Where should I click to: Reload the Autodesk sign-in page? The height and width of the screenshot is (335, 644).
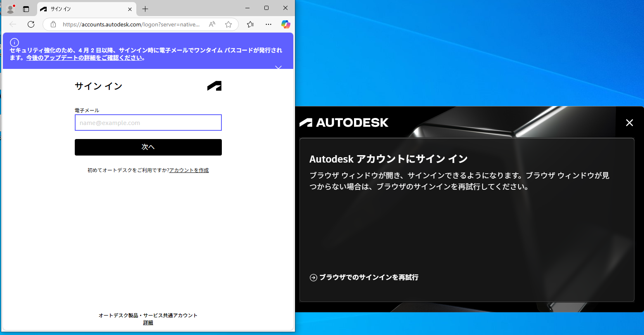31,24
